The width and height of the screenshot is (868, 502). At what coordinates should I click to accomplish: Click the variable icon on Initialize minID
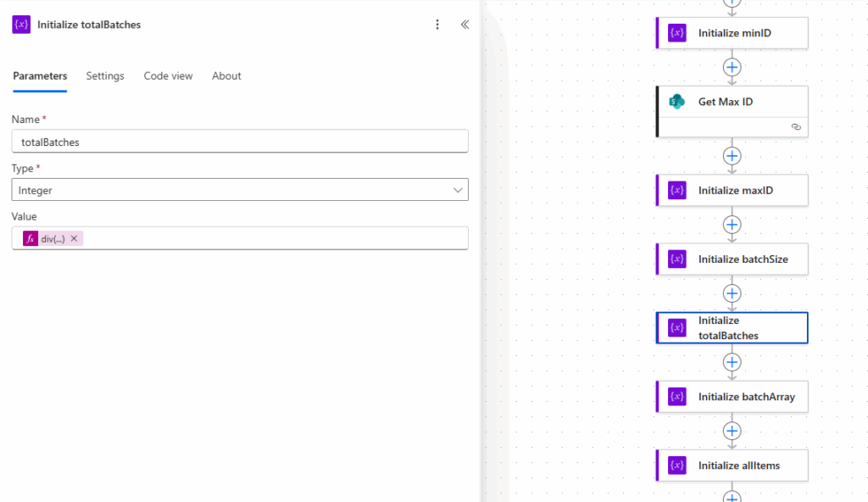pyautogui.click(x=677, y=33)
